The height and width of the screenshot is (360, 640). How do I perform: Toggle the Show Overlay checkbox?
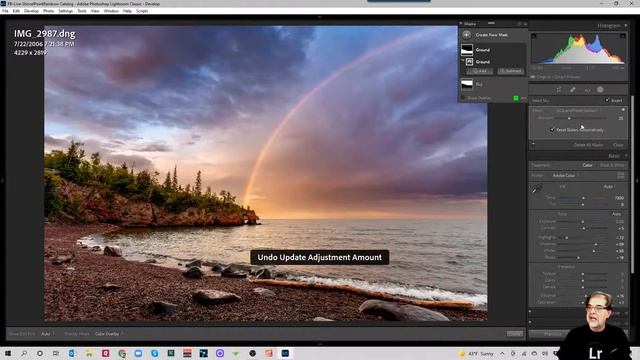click(x=463, y=98)
